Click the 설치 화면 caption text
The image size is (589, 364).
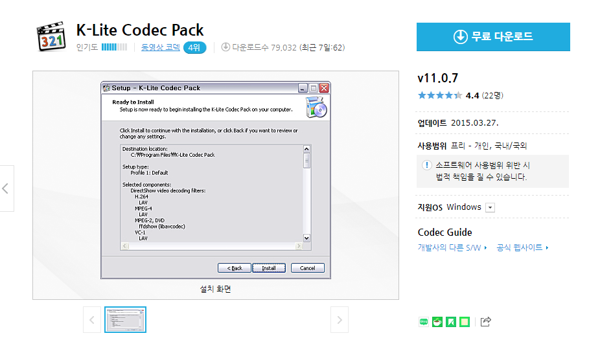[215, 289]
